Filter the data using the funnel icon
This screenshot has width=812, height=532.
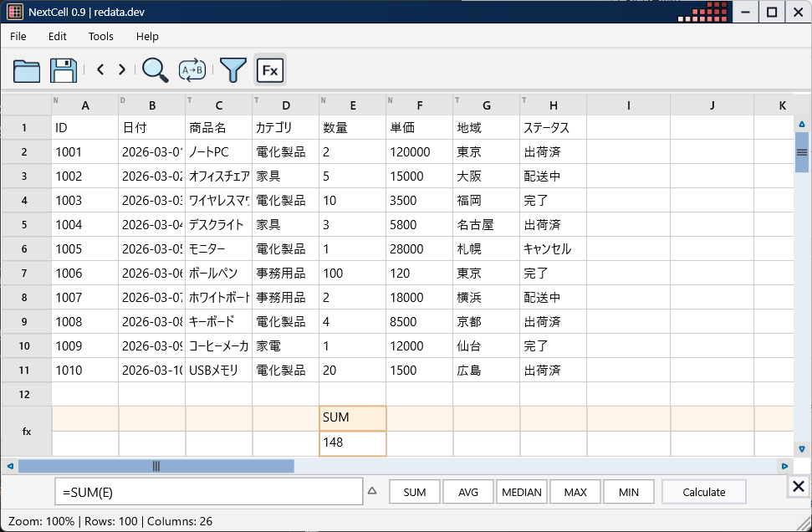point(232,69)
